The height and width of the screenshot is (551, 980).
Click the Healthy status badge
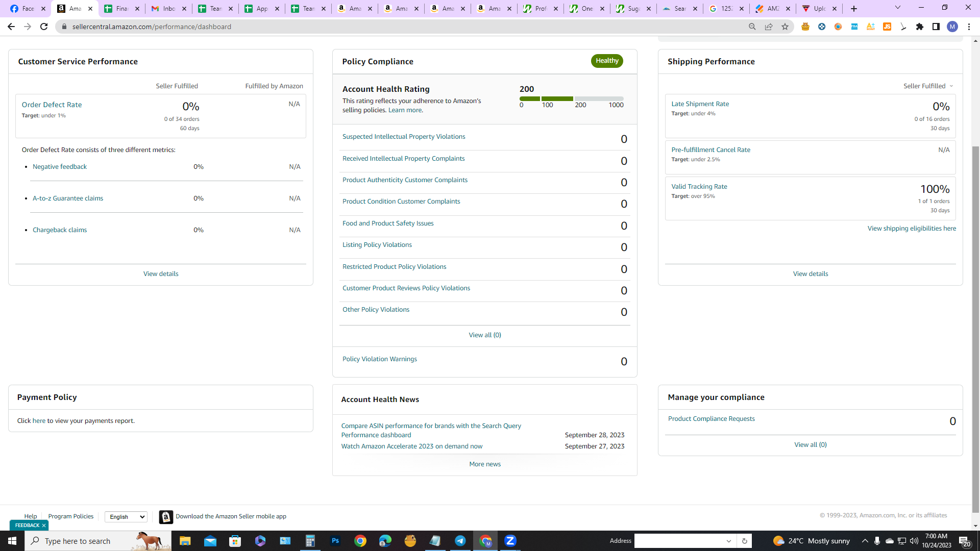click(x=607, y=61)
